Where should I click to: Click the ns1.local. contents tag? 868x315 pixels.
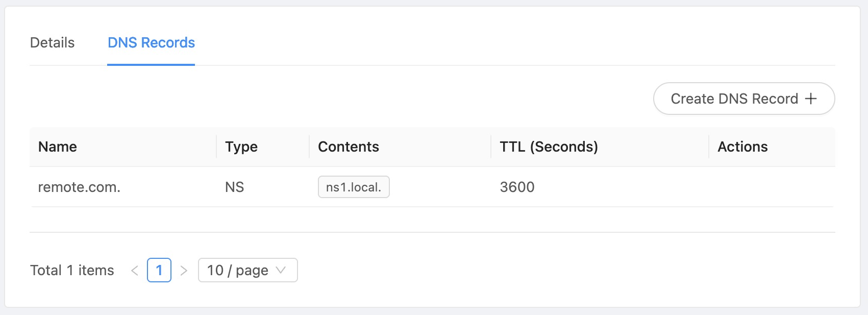354,187
